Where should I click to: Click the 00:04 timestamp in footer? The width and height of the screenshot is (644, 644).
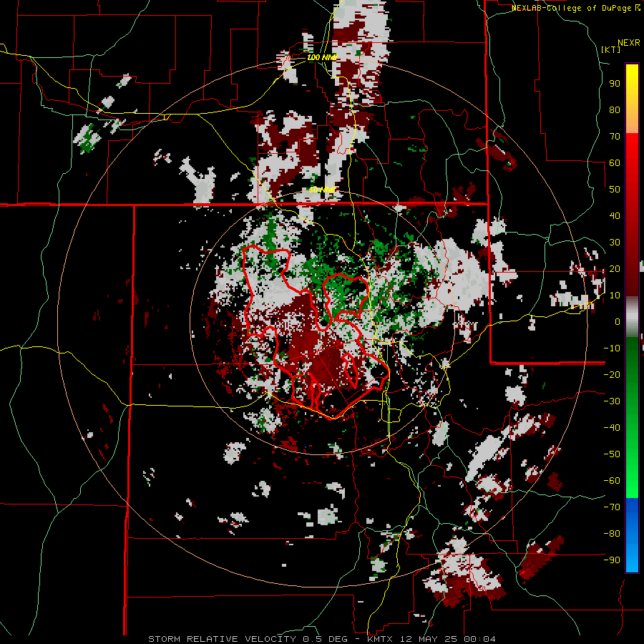[479, 639]
